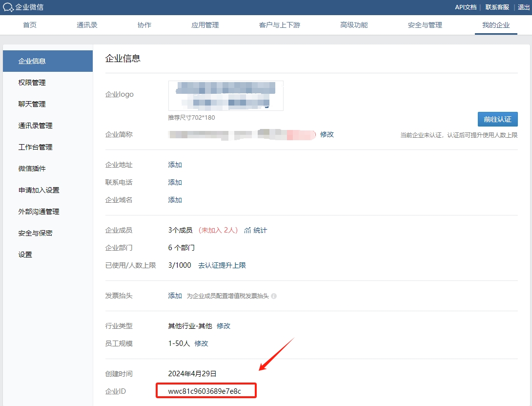Screen dimensions: 532x406
Task: Open 外部沟通管理 sidebar item
Action: (39, 212)
